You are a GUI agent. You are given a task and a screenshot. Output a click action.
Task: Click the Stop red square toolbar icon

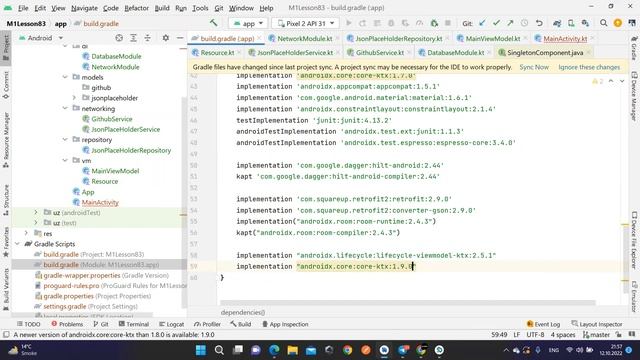click(448, 23)
